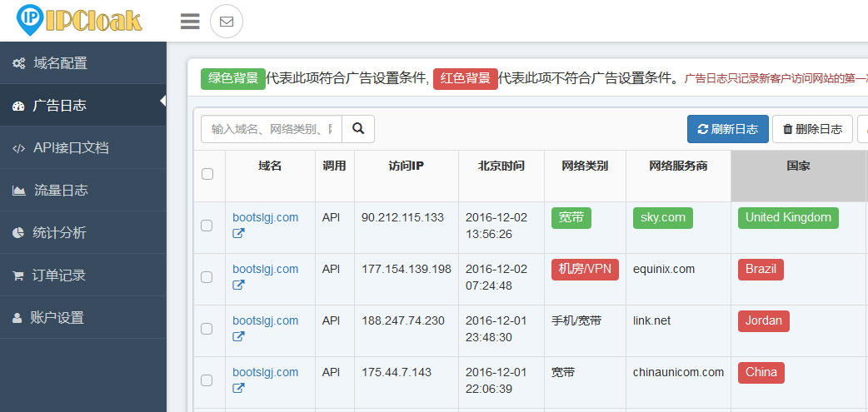Click IP address 188.247.74.230
This screenshot has width=868, height=412.
click(x=403, y=320)
